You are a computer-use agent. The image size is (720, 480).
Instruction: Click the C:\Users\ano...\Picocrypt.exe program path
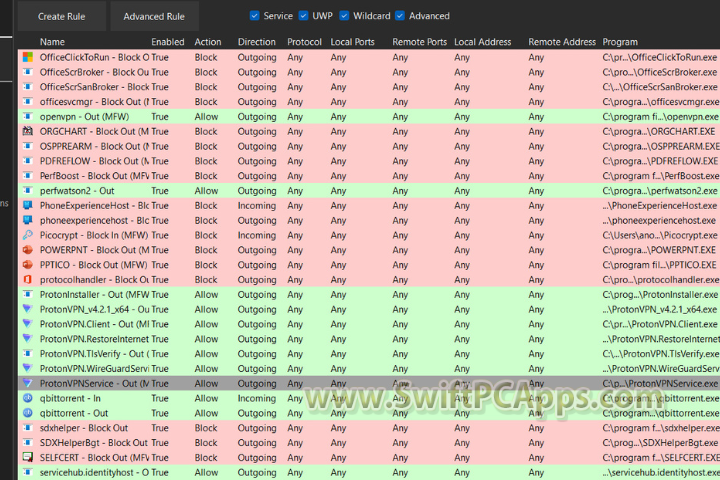click(x=660, y=235)
